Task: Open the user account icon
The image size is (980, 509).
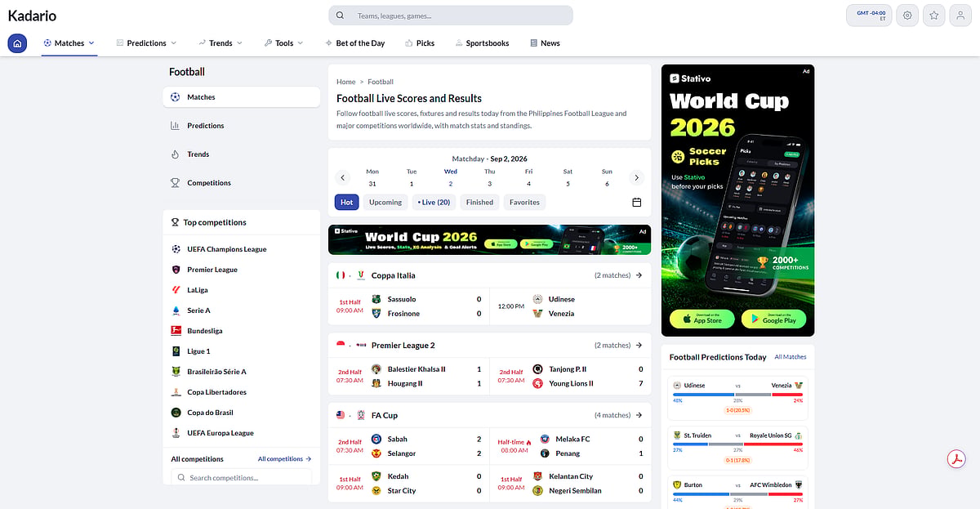Action: click(960, 16)
